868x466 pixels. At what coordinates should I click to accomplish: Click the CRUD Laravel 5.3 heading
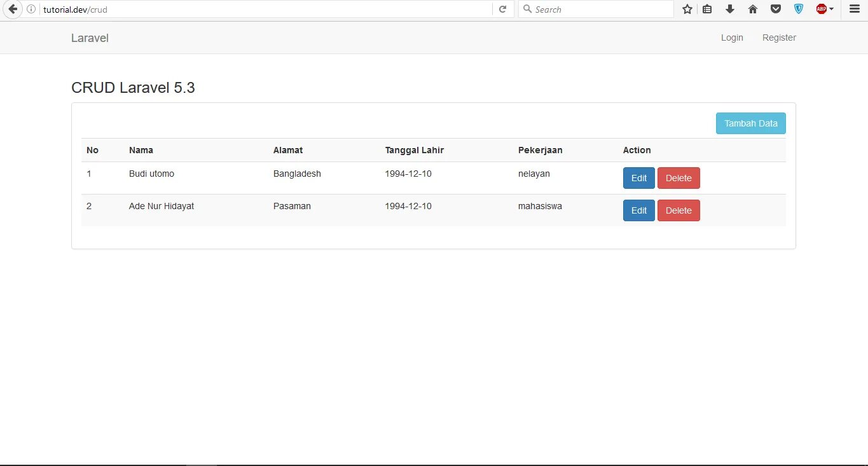coord(133,88)
